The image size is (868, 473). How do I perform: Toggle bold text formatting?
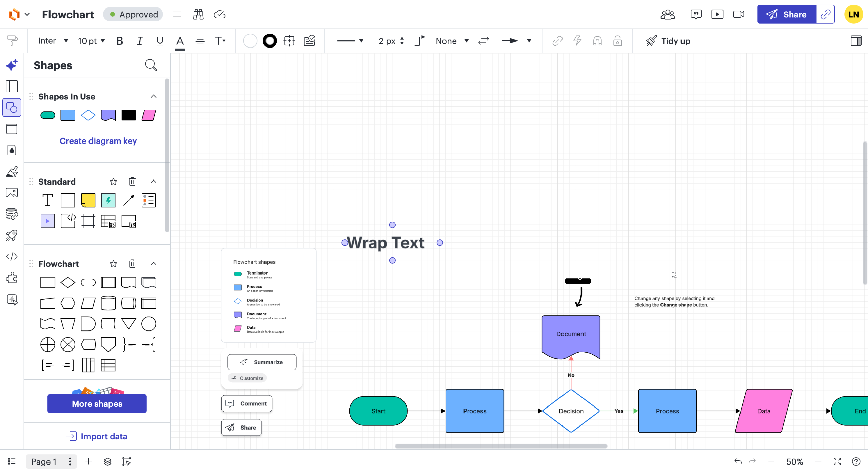click(x=119, y=41)
